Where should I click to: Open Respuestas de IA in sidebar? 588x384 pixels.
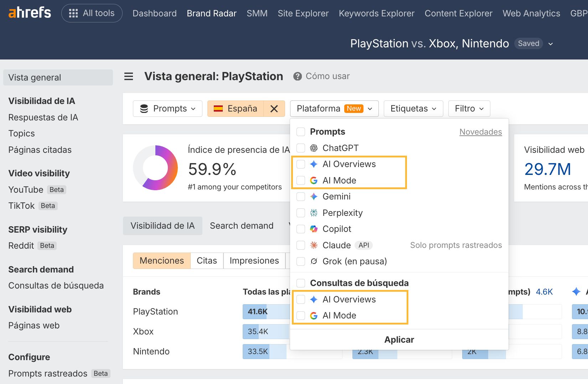pyautogui.click(x=43, y=118)
